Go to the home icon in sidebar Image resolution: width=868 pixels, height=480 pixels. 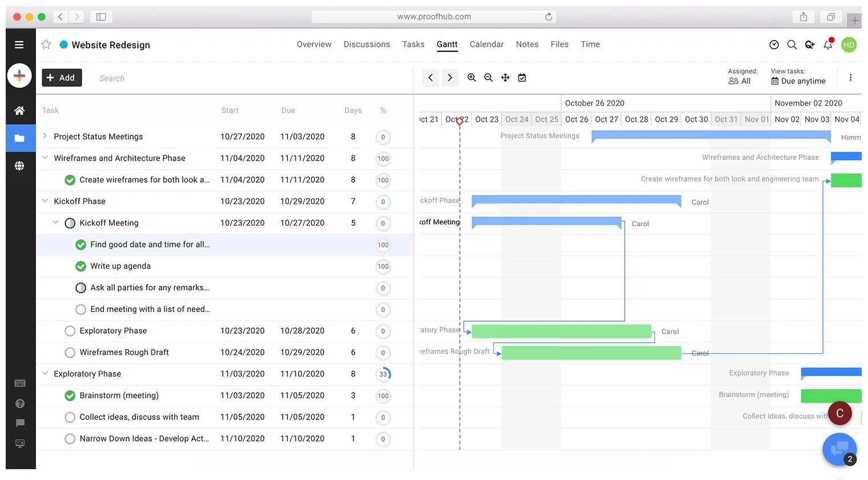point(19,110)
